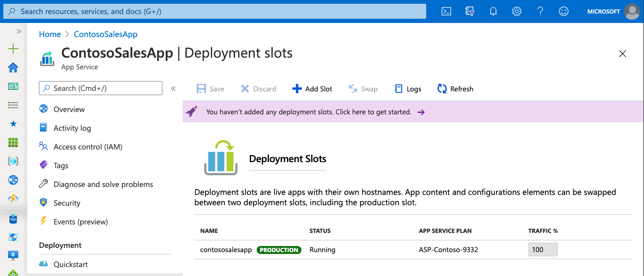Click the Save toolbar button

[210, 89]
